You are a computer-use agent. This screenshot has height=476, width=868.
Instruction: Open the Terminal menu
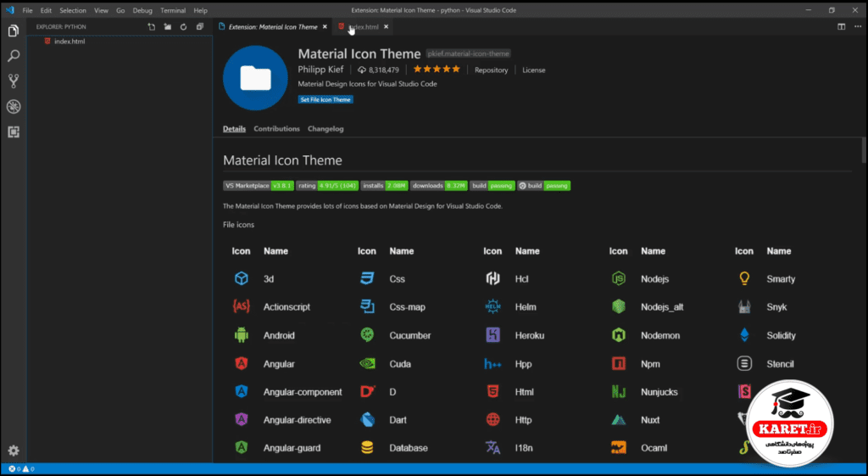point(173,10)
